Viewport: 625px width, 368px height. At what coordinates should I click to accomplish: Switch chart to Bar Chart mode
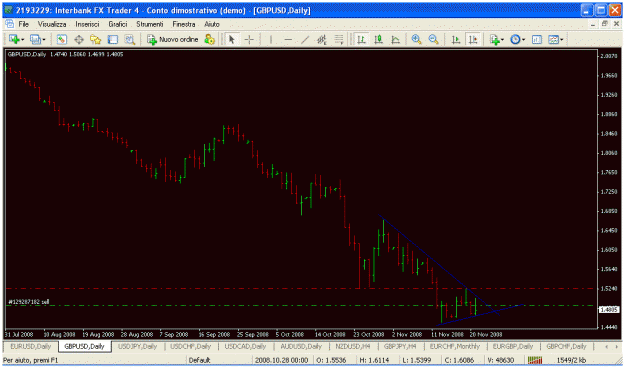coord(362,39)
